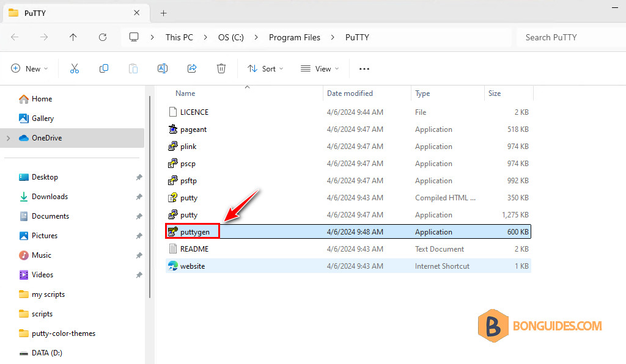Go forward with the right arrow

click(x=44, y=37)
